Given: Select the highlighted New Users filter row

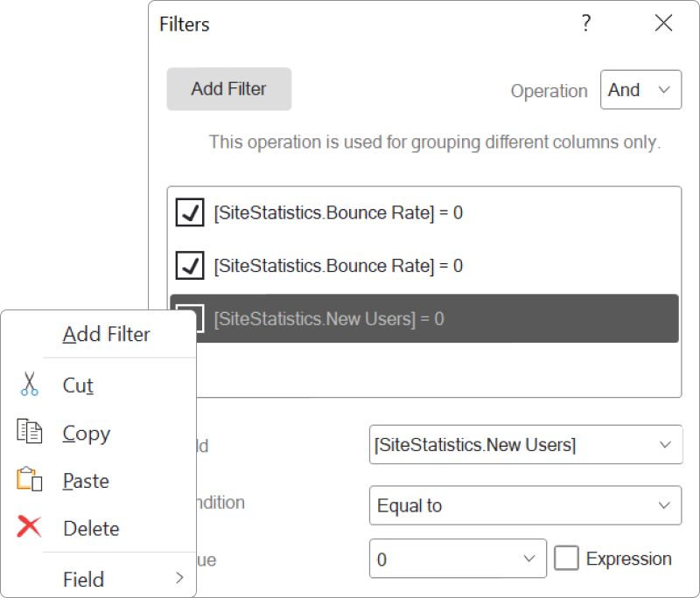Looking at the screenshot, I should point(437,319).
